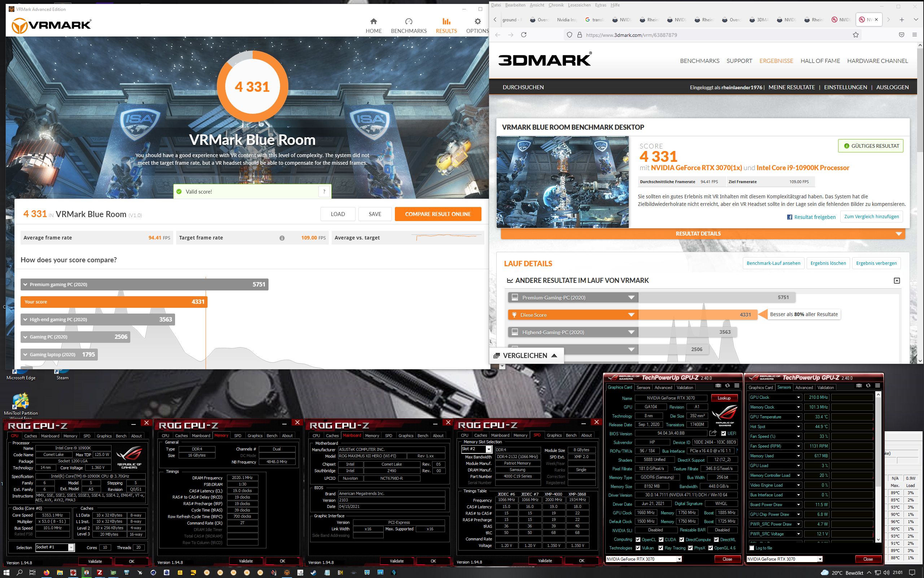Open hamburger menu in GPU-Z Sensors window
This screenshot has height=578, width=924.
(877, 386)
